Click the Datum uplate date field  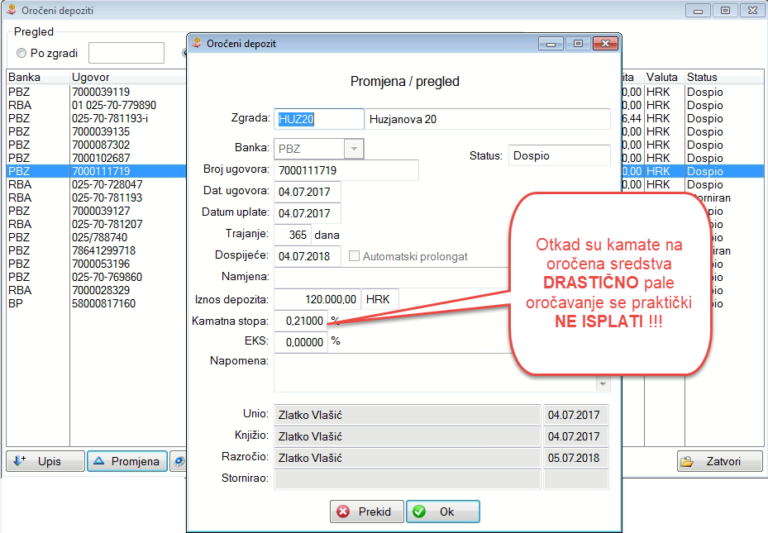pos(307,213)
